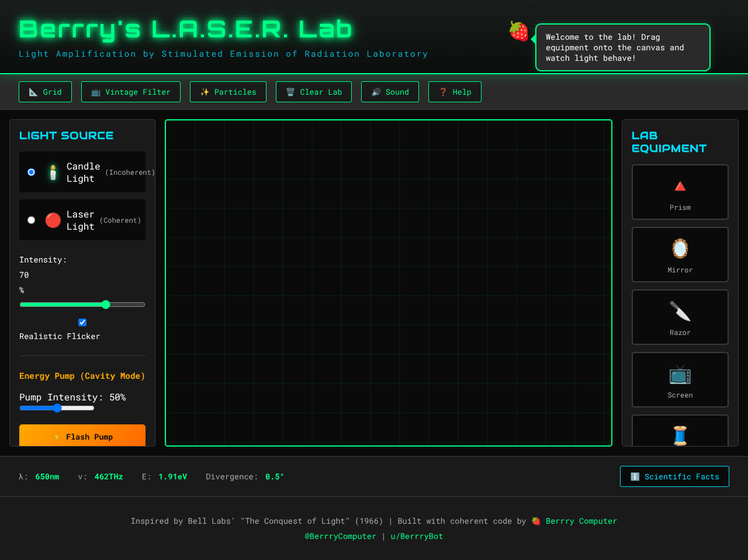The height and width of the screenshot is (560, 748).
Task: Click the Flash Pump button
Action: 82,437
